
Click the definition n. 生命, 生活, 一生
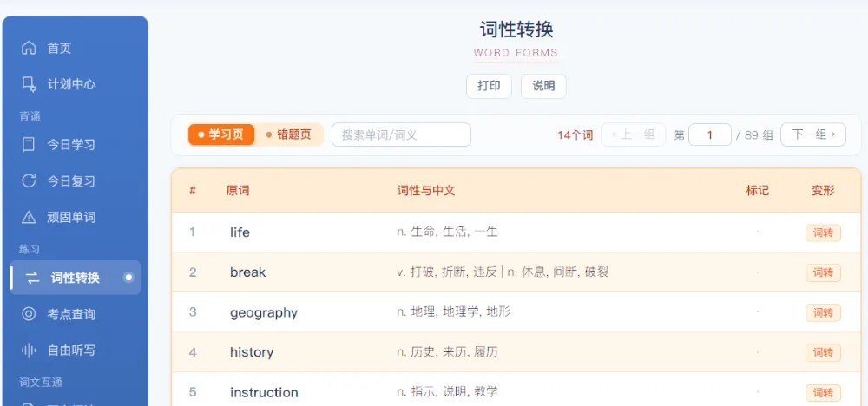[x=447, y=232]
